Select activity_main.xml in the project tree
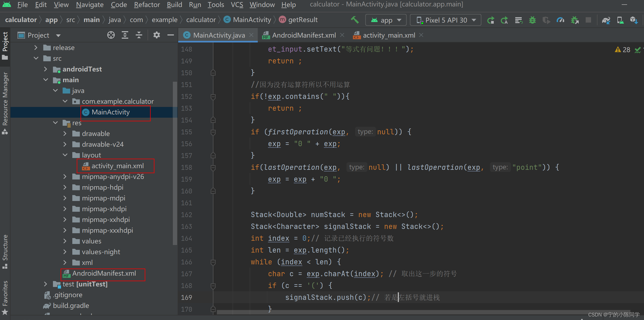644x320 pixels. click(x=117, y=166)
